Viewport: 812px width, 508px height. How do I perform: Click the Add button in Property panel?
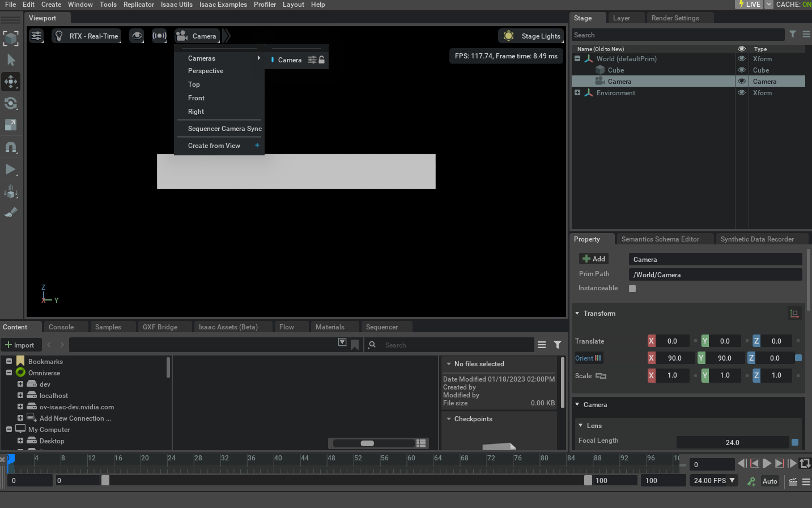[594, 259]
